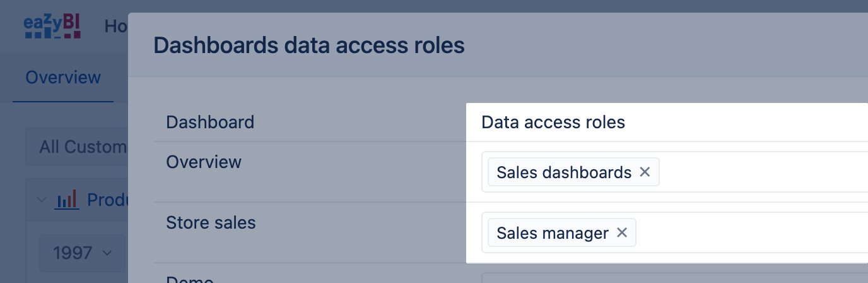Remove the Sales dashboards role tag
This screenshot has height=283, width=868.
645,172
